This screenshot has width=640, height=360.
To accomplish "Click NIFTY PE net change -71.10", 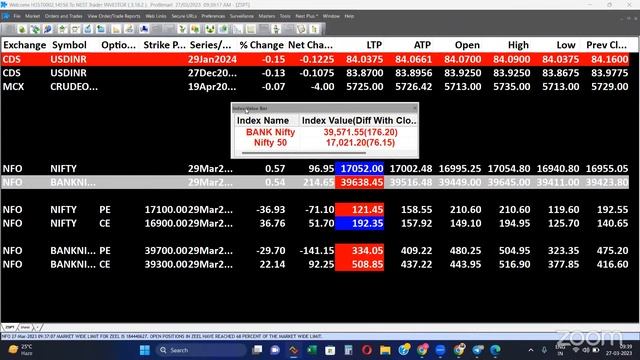I will (x=320, y=210).
